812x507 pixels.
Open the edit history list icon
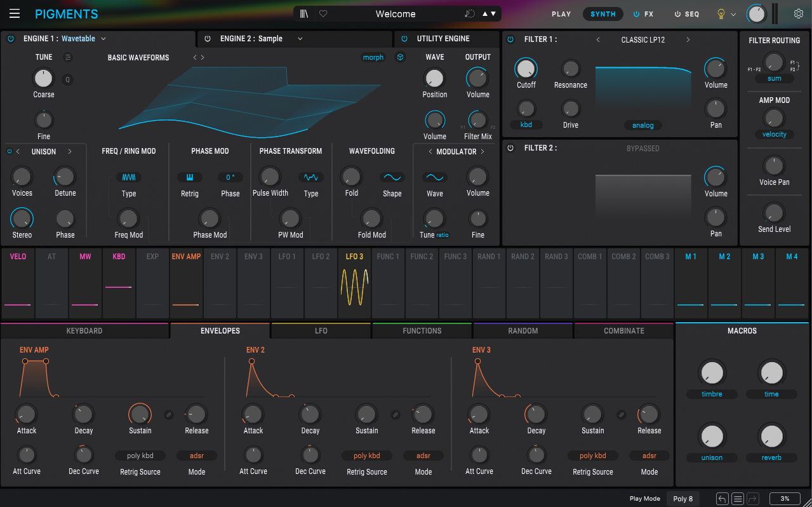point(737,499)
